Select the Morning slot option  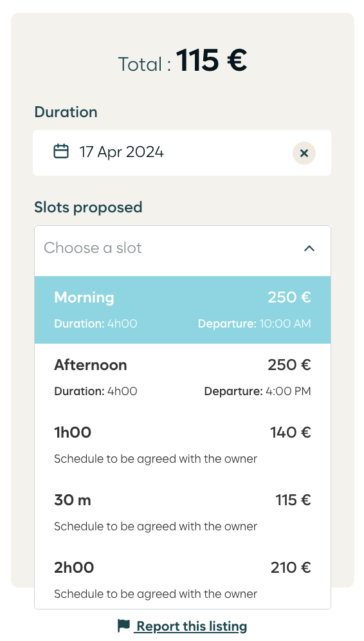point(183,310)
